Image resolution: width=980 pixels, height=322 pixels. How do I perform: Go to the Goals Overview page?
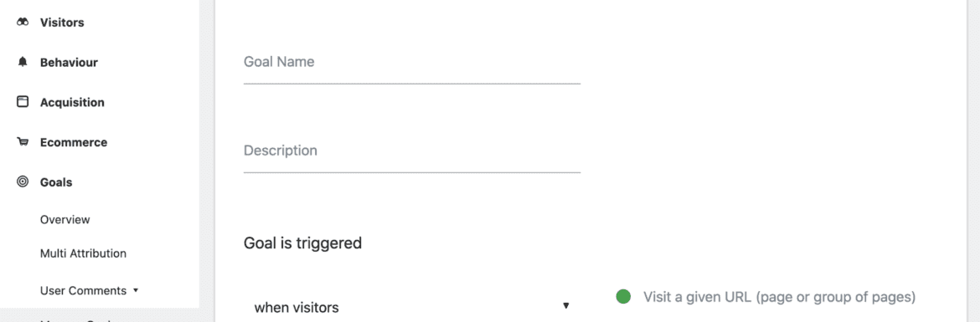coord(65,220)
